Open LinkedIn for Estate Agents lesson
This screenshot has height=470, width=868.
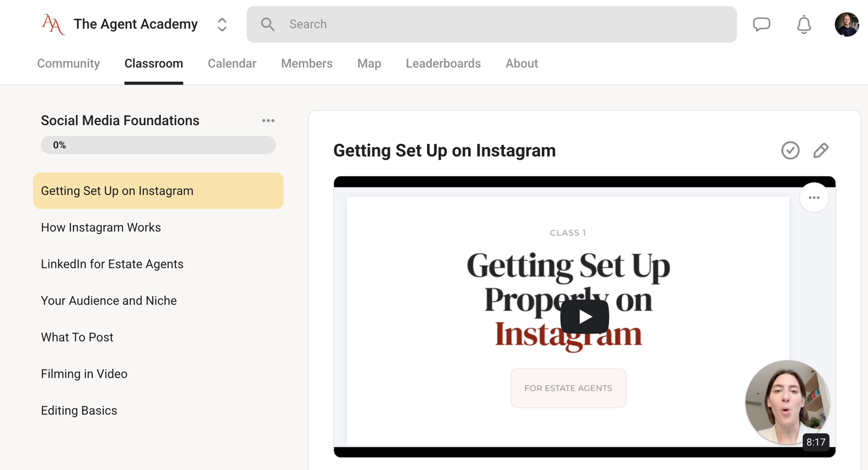click(112, 264)
